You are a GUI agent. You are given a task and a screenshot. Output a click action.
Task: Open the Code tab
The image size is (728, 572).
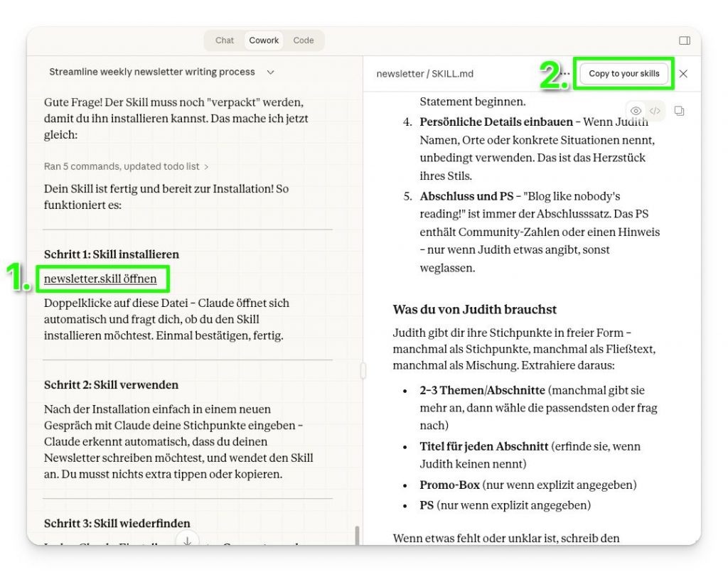point(304,41)
